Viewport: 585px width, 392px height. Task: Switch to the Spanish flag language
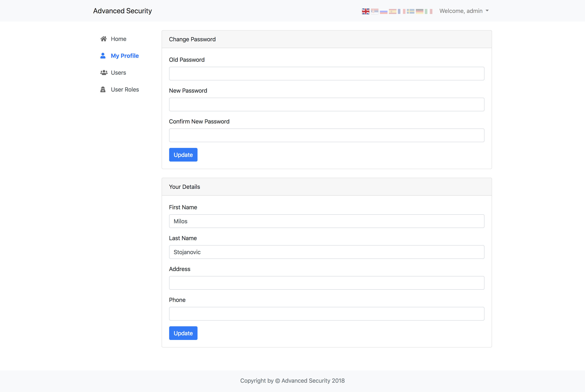(392, 11)
